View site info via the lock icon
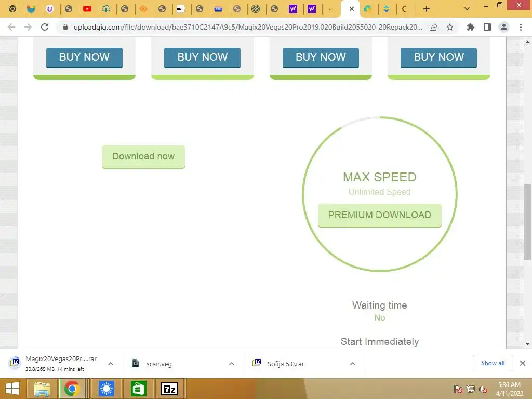 tap(65, 27)
